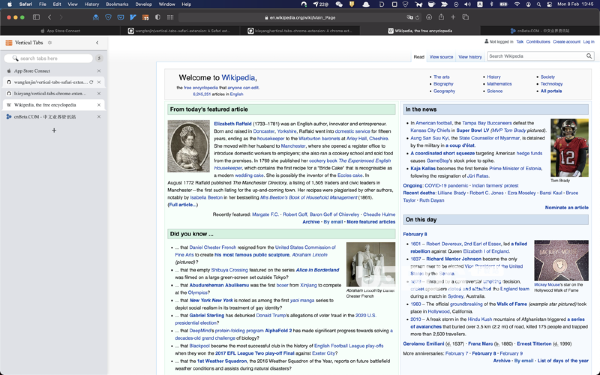
Task: Click the tab count badge beside search
Action: coord(99,58)
